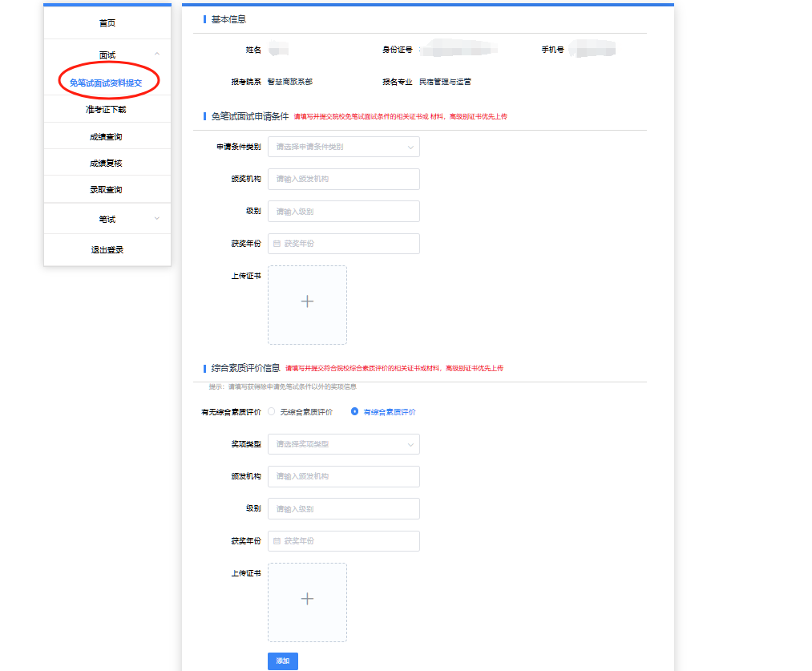Click the second 级别 input field
The height and width of the screenshot is (671, 812).
343,509
